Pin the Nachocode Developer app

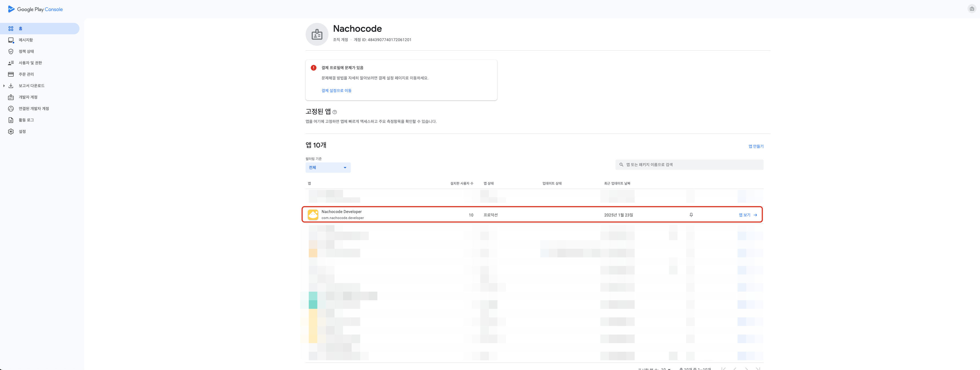point(691,215)
